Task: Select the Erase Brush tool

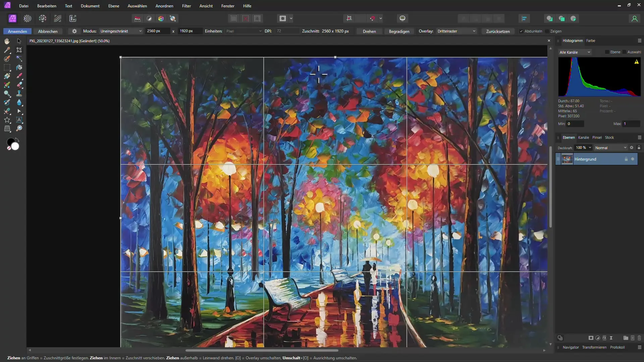Action: click(19, 85)
